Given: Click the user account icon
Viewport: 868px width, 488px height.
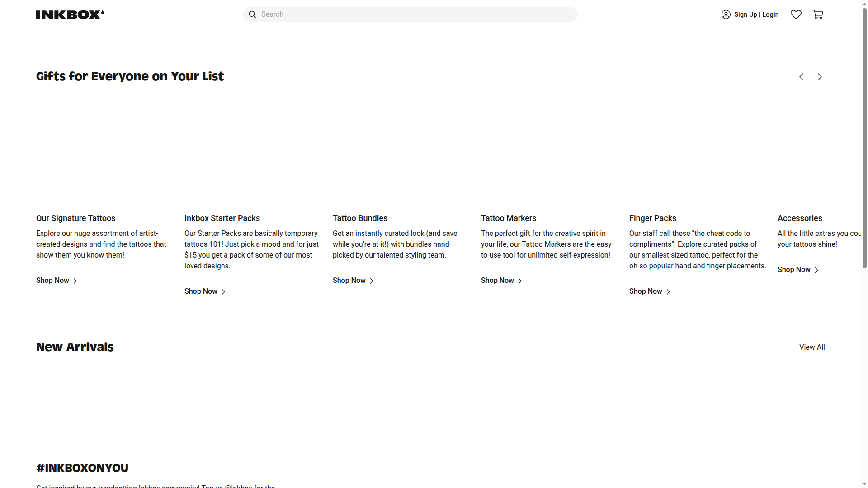Looking at the screenshot, I should click(x=726, y=14).
